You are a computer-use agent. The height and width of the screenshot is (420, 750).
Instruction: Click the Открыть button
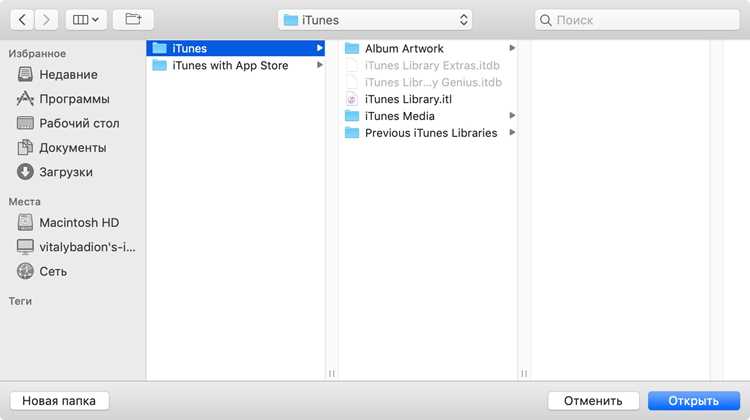(x=694, y=401)
